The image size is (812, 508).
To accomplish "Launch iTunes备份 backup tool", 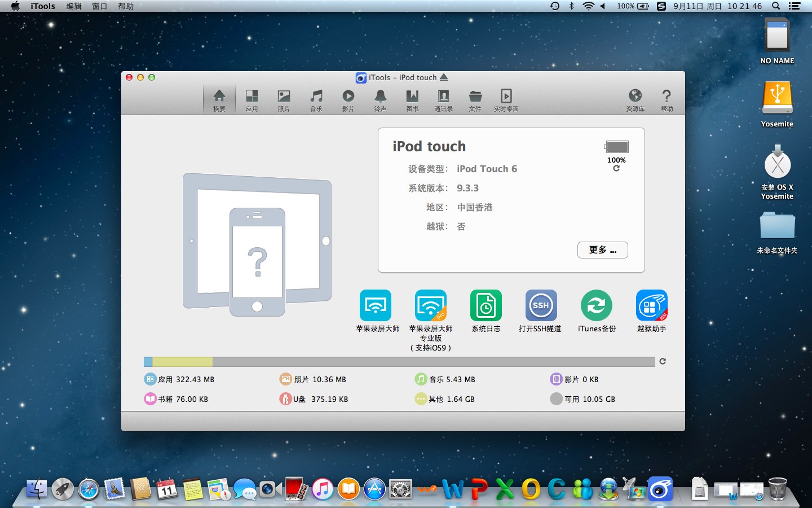I will [596, 305].
